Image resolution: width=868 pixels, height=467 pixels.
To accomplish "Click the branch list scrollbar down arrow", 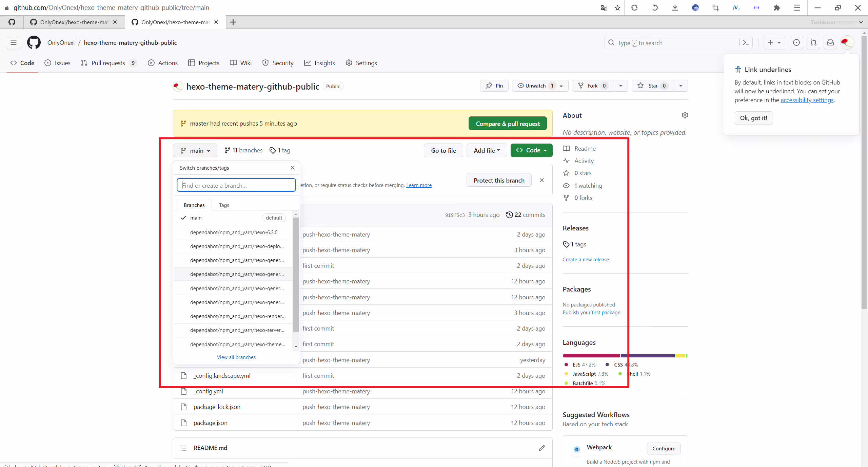I will point(296,347).
